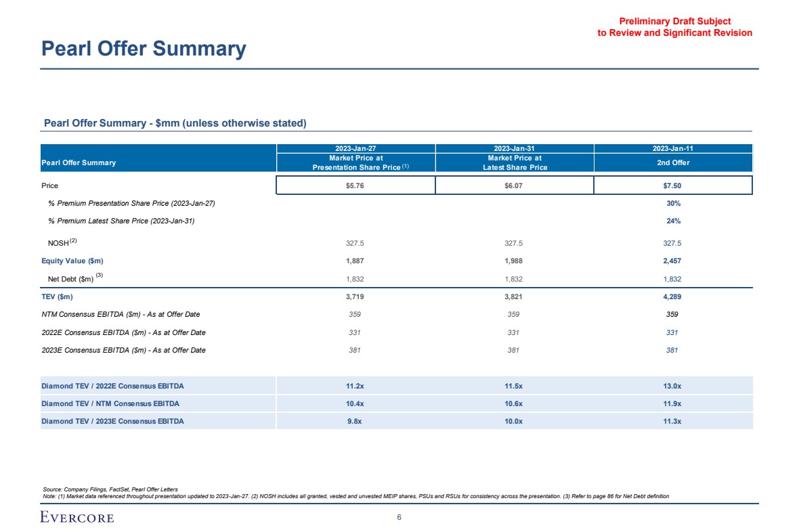Click the Evercore logo in the footer
This screenshot has width=799, height=532.
tap(77, 518)
